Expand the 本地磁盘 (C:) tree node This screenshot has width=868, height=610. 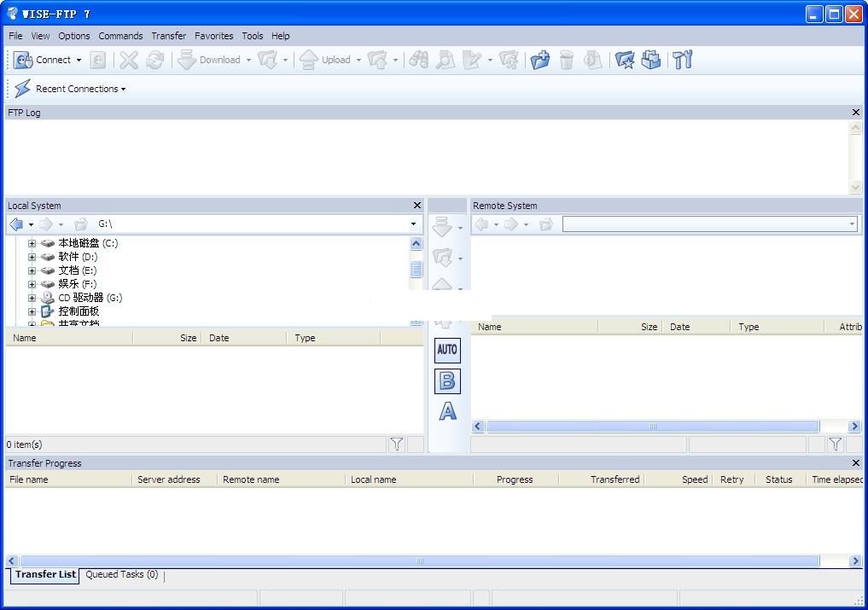32,243
